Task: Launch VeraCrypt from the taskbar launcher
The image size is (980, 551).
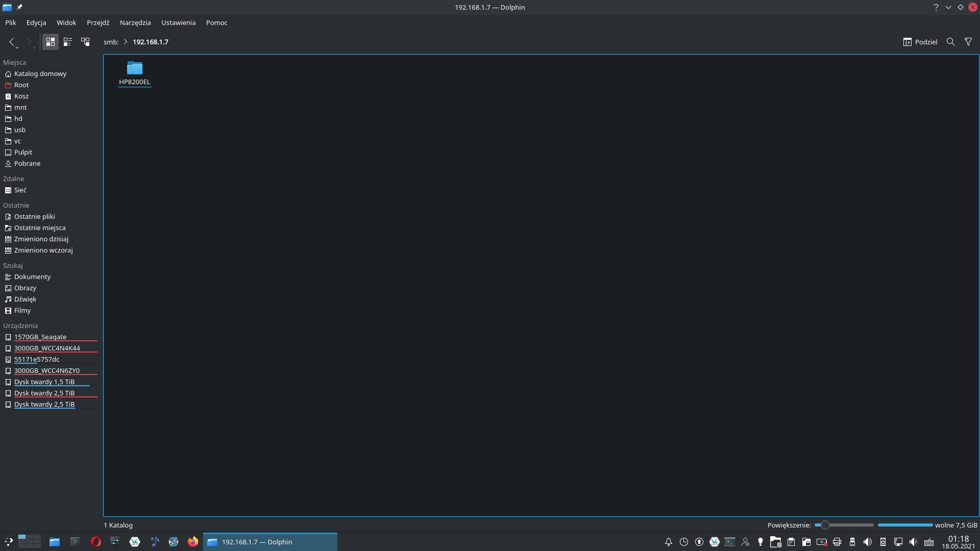Action: (x=135, y=542)
